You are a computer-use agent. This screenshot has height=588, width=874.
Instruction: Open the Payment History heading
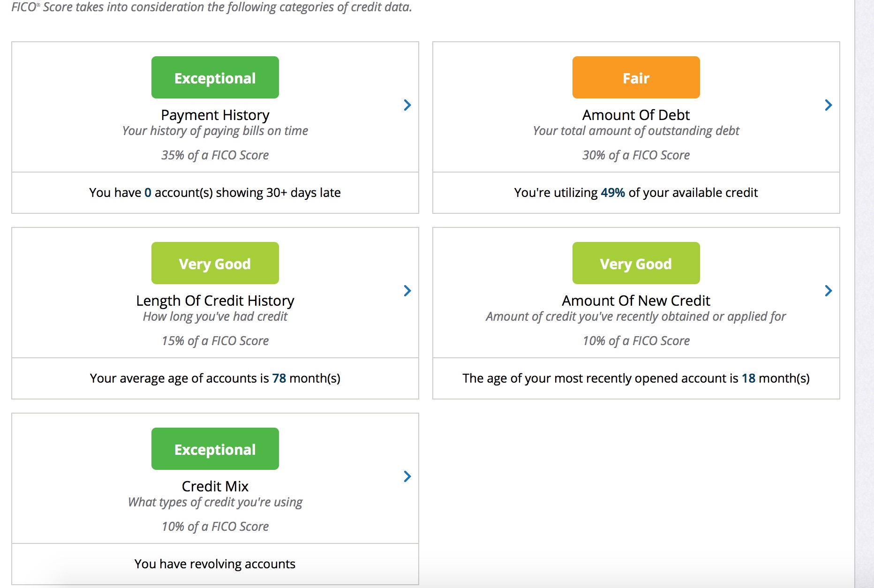click(x=215, y=115)
